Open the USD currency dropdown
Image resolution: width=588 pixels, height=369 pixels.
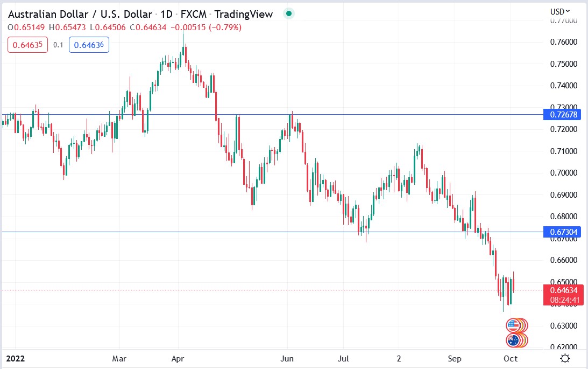[559, 10]
